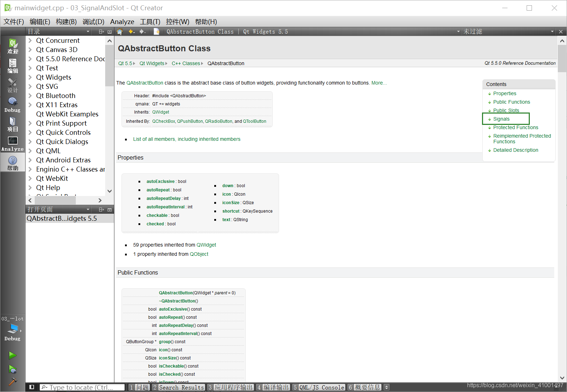
Task: Open output pane options stepper
Action: tap(386, 387)
